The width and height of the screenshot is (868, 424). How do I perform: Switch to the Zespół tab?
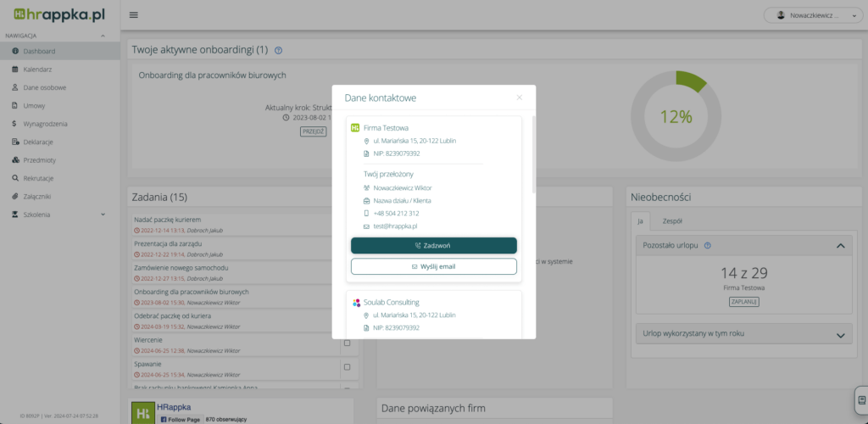pyautogui.click(x=672, y=220)
